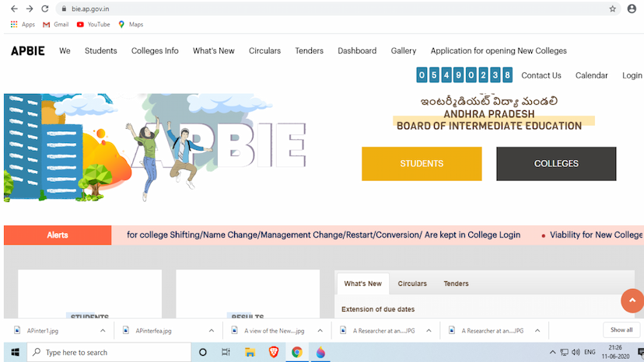Image resolution: width=644 pixels, height=362 pixels.
Task: Click the browser forward arrow
Action: [x=30, y=9]
